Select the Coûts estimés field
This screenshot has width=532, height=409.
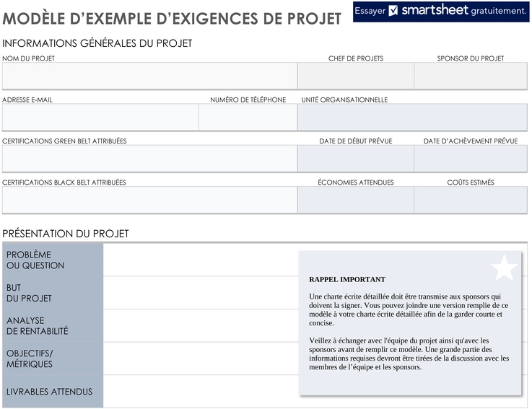471,200
